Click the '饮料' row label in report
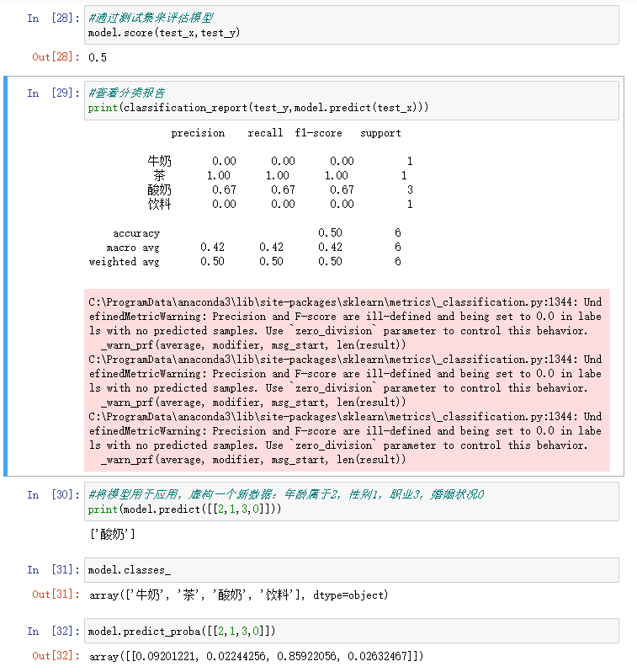 tap(159, 204)
